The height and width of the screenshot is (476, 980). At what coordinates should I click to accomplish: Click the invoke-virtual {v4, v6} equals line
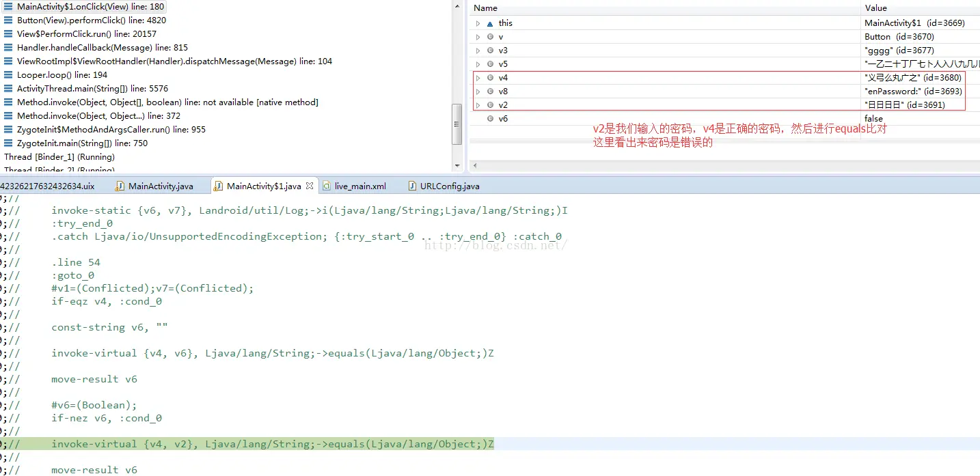[x=273, y=353]
